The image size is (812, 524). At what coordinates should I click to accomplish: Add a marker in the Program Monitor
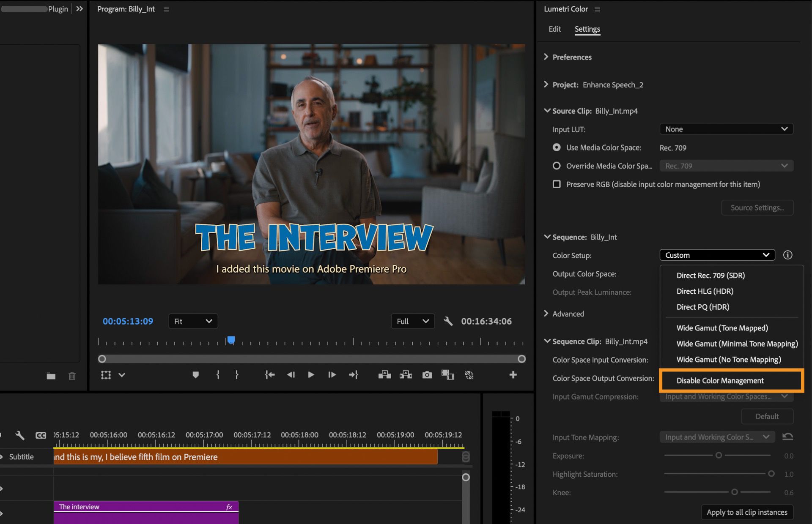point(195,374)
